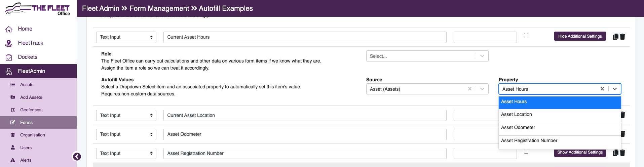644x167 pixels.
Task: Edit the Asset Odometer label field
Action: coord(305,134)
